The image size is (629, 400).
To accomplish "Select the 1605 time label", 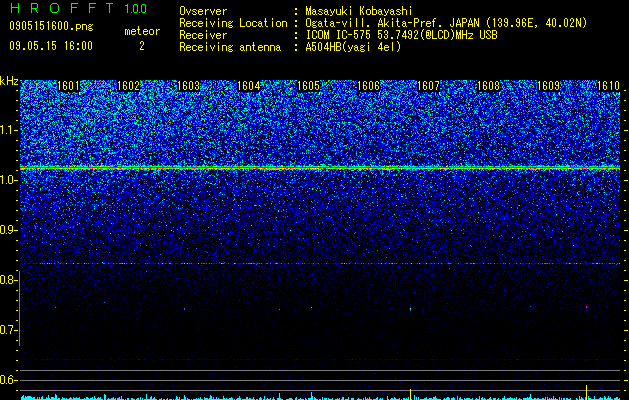I will (308, 86).
